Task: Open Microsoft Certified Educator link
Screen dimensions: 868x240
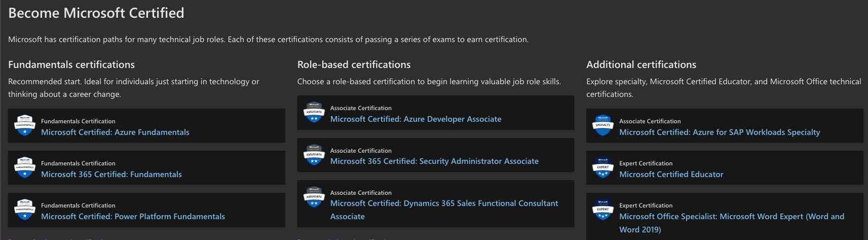Action: [x=671, y=174]
